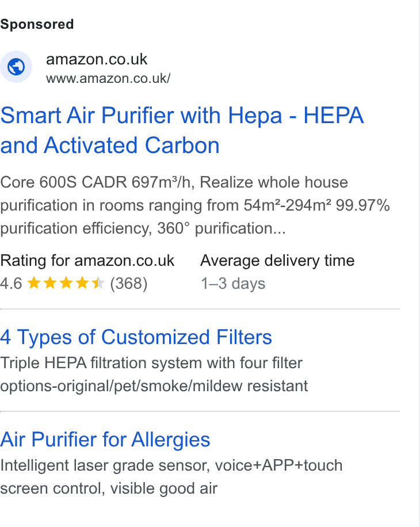This screenshot has width=420, height=527.
Task: Click the middle third rating star
Action: (x=66, y=283)
